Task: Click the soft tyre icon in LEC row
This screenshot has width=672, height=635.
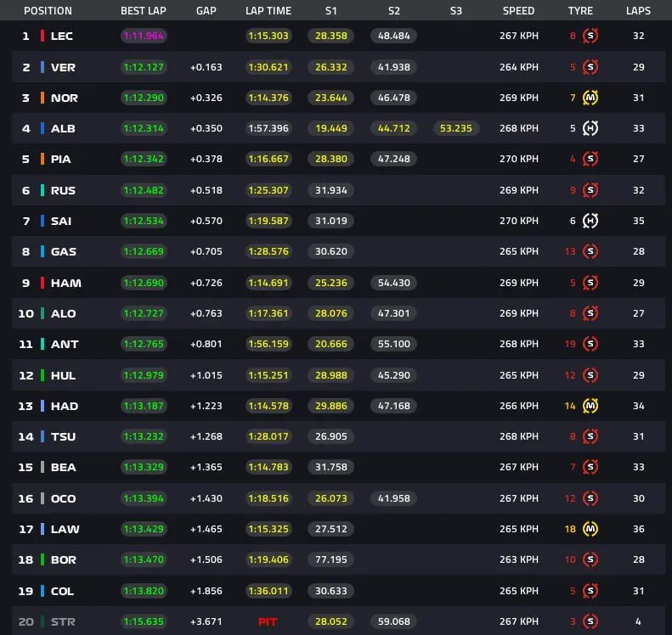Action: pyautogui.click(x=590, y=36)
